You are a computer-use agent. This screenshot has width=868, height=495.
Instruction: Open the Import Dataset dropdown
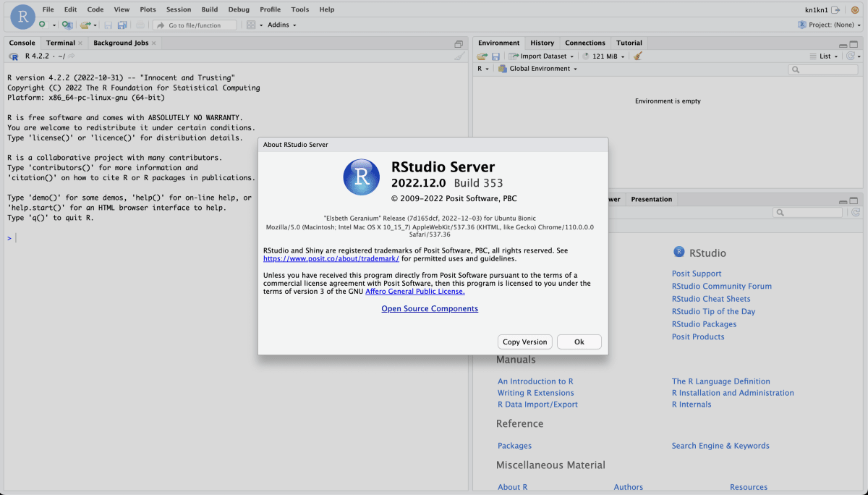pos(542,56)
